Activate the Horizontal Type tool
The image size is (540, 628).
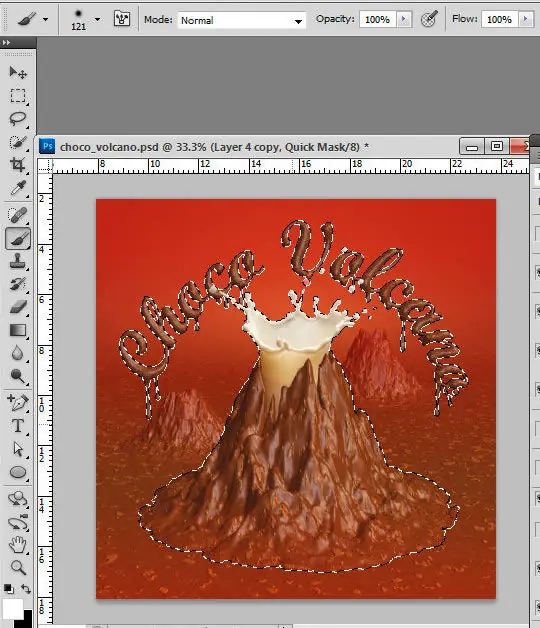coord(18,425)
